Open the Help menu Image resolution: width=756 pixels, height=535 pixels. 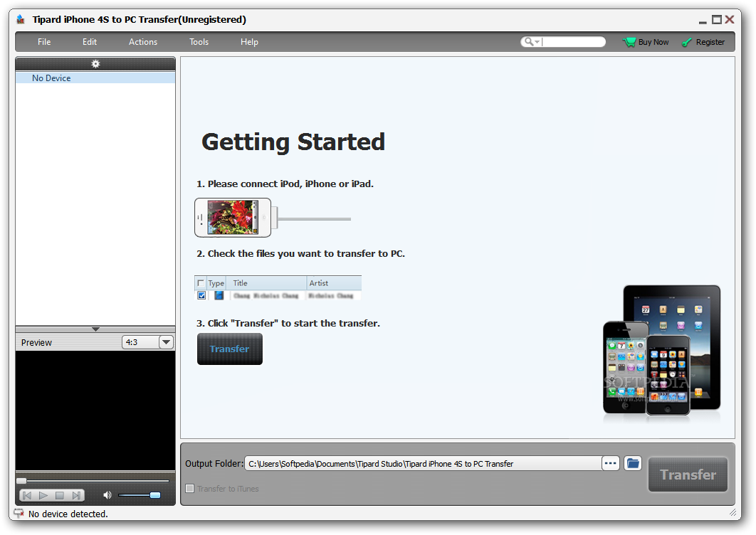coord(249,42)
